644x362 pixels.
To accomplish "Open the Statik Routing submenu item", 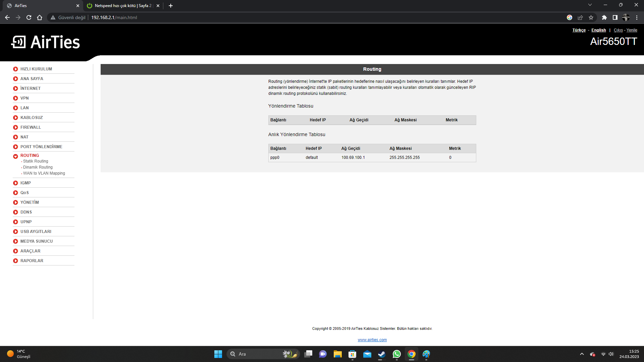I will 36,161.
